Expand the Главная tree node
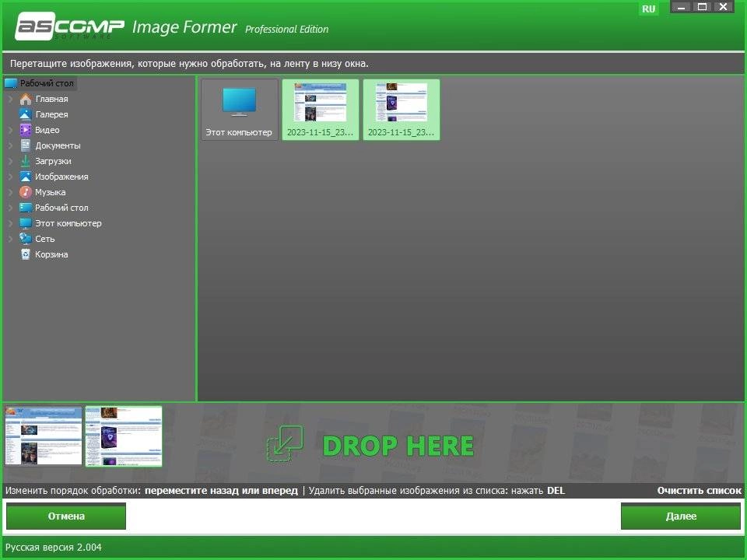Screen dimensions: 747x560 (x=10, y=99)
